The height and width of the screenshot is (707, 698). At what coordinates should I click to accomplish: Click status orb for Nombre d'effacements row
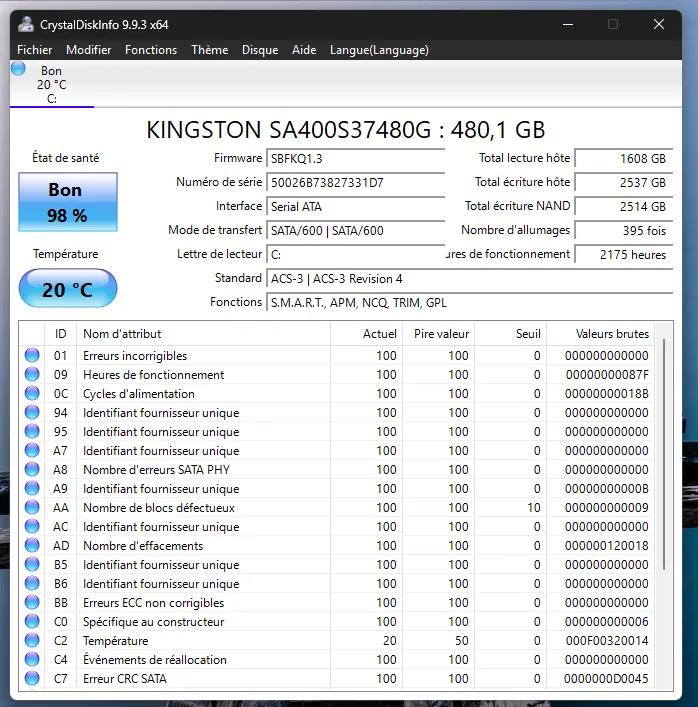(32, 545)
